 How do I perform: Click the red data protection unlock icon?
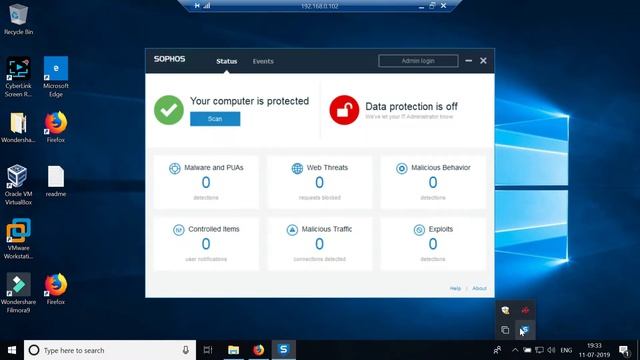tap(344, 110)
